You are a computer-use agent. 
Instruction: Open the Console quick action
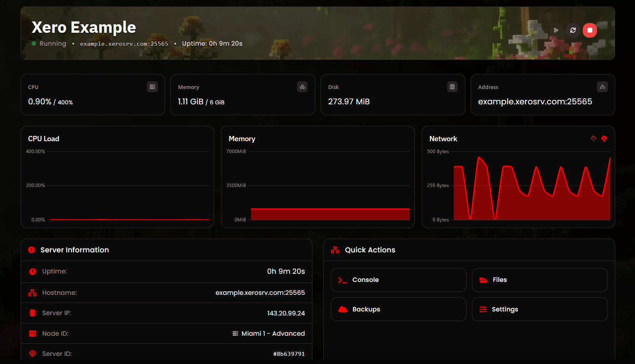(398, 280)
